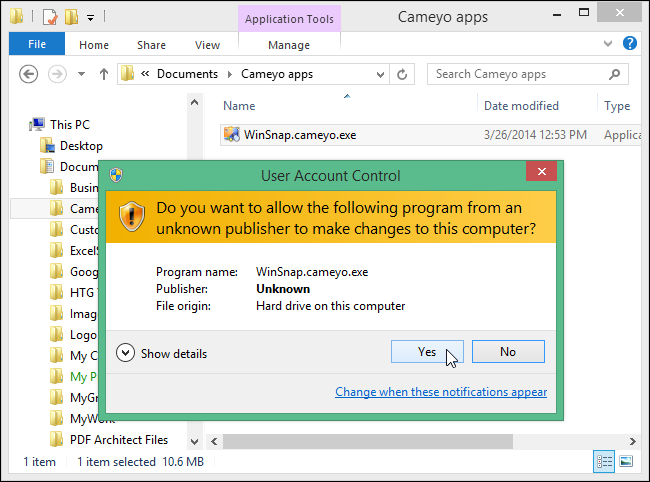The image size is (650, 482).
Task: Open Customize Quick Access Toolbar dropdown
Action: coord(90,17)
